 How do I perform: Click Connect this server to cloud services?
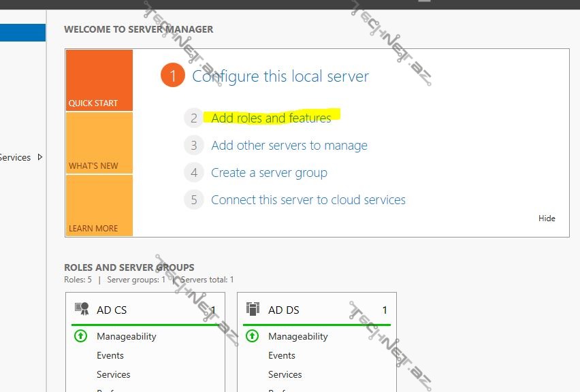[x=308, y=200]
